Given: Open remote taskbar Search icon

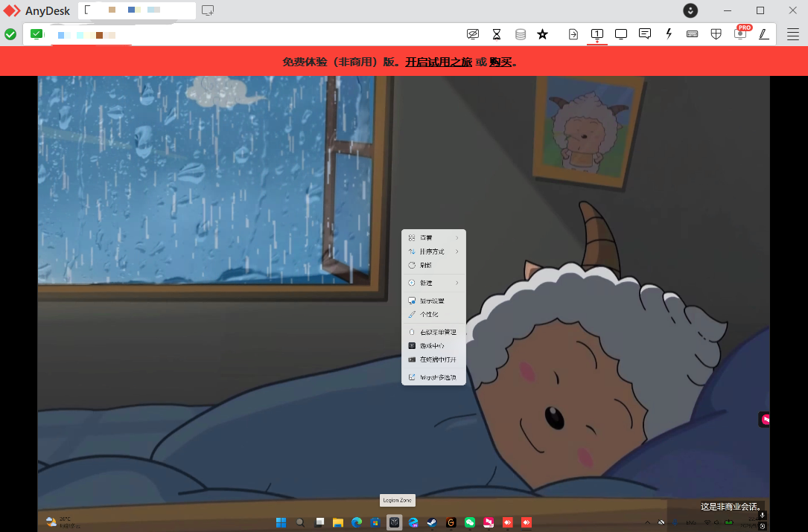Looking at the screenshot, I should coord(300,522).
